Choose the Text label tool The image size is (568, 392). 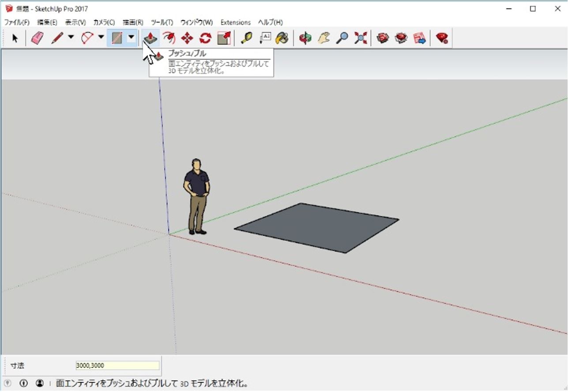(265, 38)
